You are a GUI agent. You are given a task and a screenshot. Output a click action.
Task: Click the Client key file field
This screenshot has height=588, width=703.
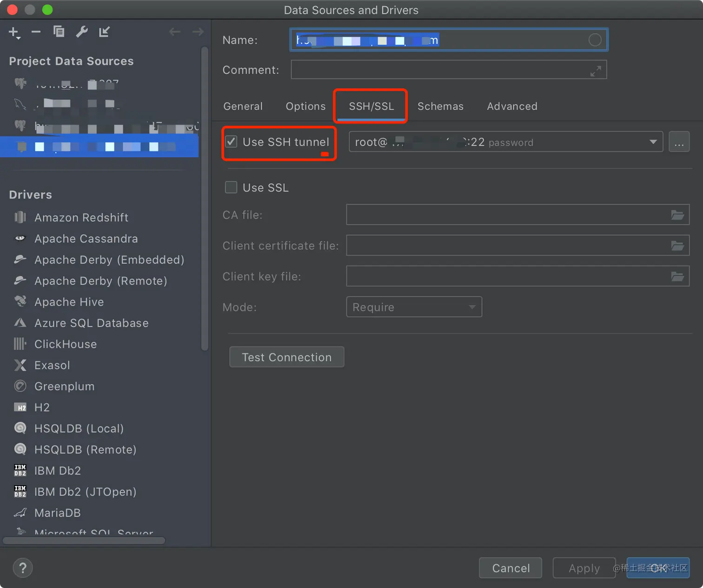point(518,276)
